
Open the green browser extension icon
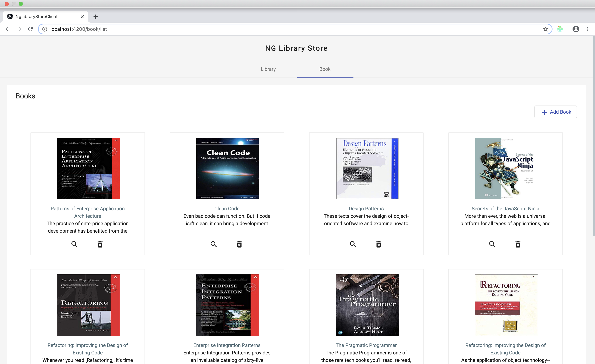coord(560,29)
